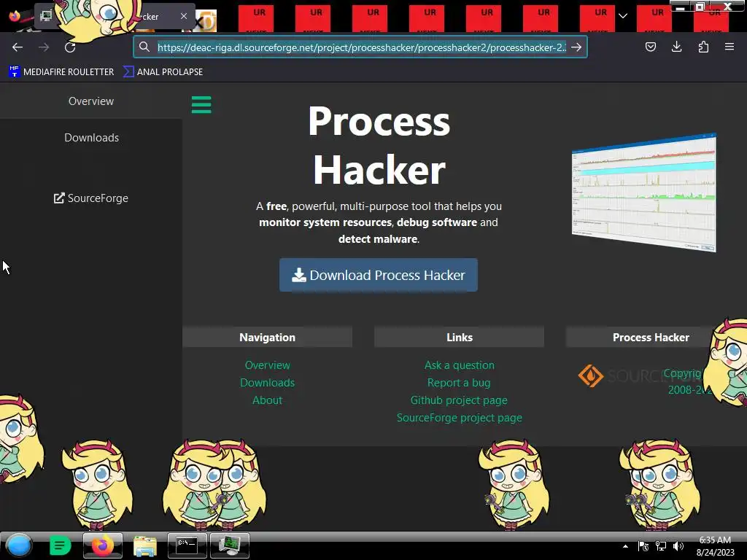Select Overview in the left sidebar
747x560 pixels.
(x=91, y=101)
